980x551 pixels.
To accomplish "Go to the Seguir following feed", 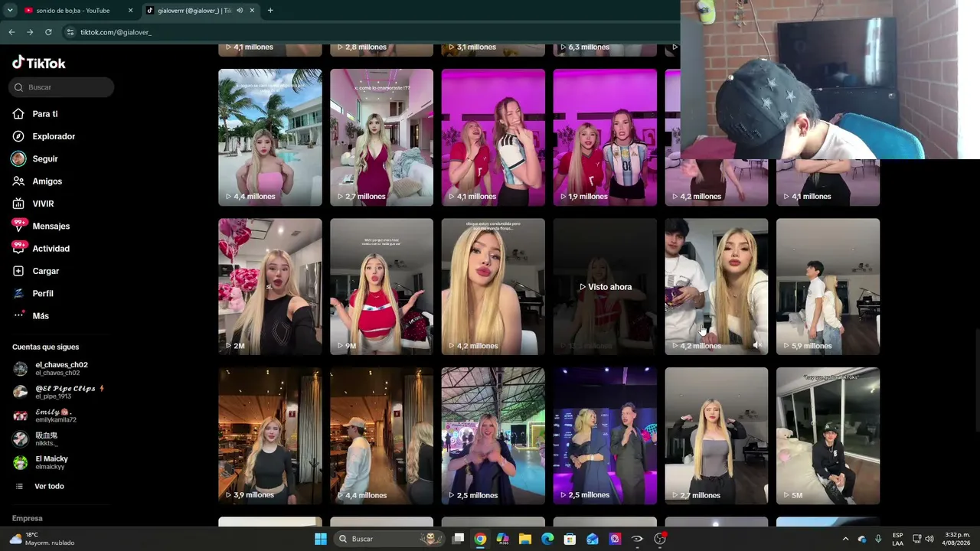I will pyautogui.click(x=35, y=158).
